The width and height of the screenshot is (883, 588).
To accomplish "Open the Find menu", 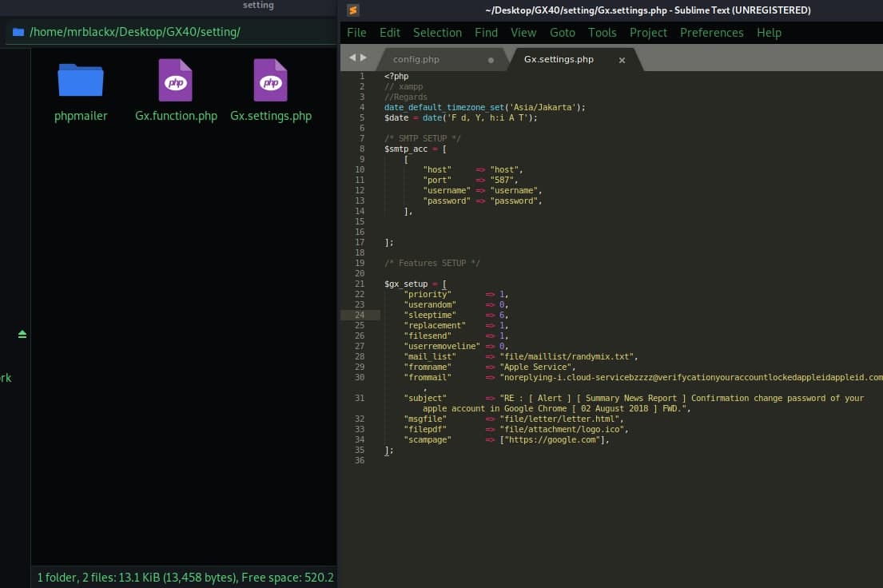I will [486, 33].
